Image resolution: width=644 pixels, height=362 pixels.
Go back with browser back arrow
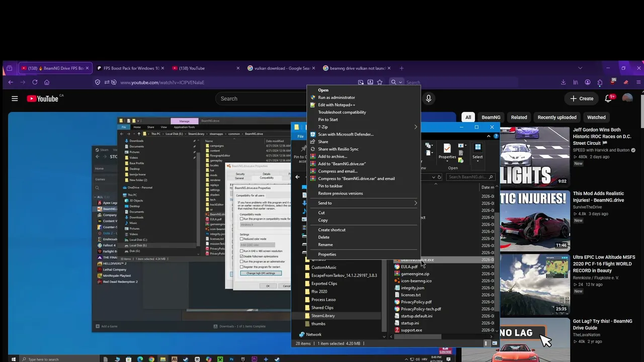11,82
